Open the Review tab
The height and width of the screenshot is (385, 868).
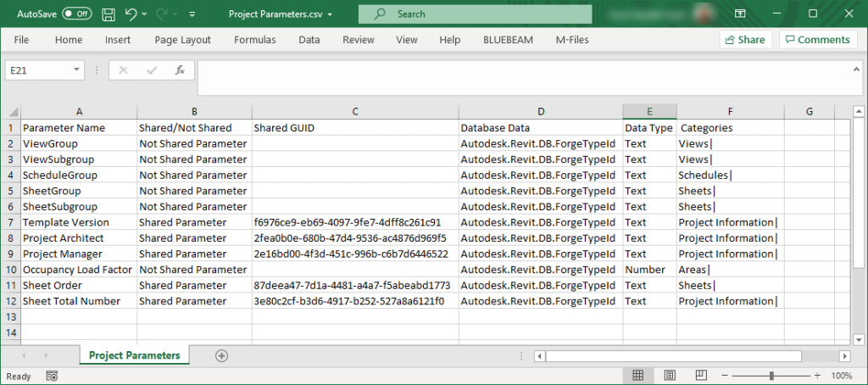359,40
